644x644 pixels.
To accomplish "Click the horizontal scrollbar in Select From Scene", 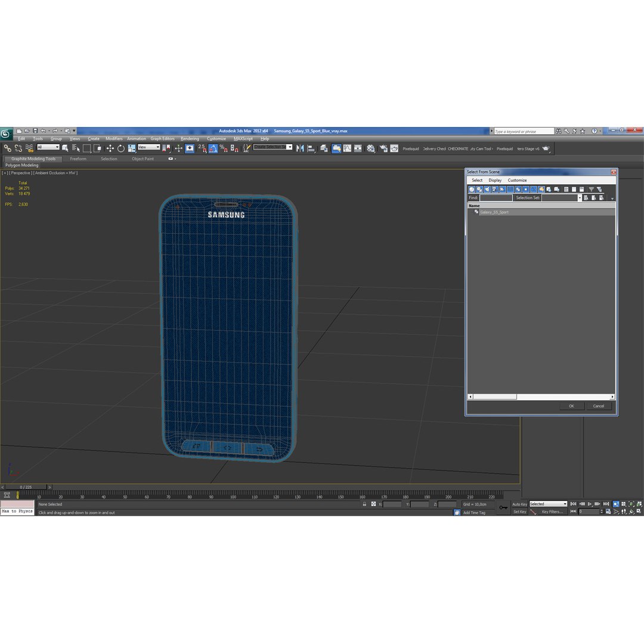I will (541, 397).
